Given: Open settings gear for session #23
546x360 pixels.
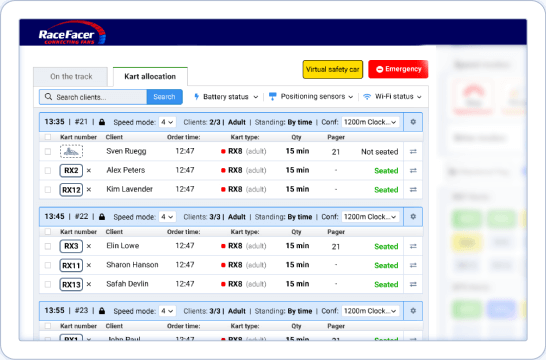Looking at the screenshot, I should (x=413, y=311).
